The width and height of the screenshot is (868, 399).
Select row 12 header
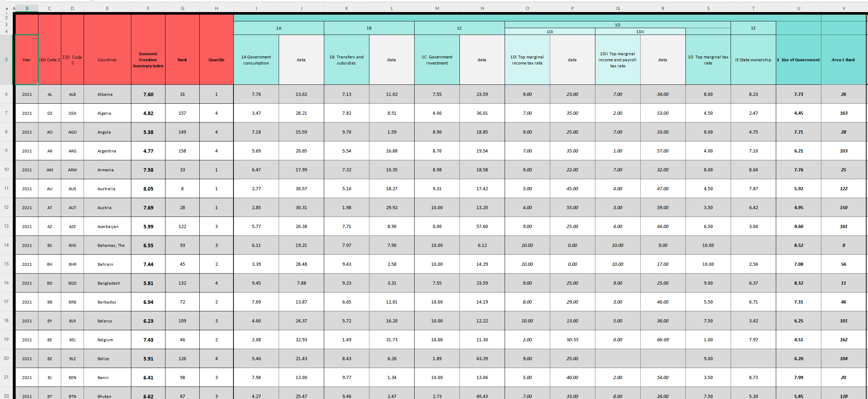(6, 207)
